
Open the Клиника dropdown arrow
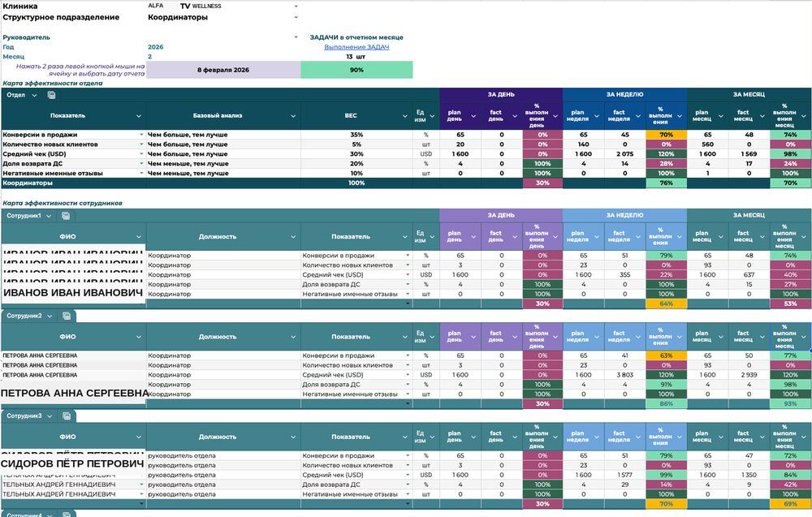(x=296, y=6)
